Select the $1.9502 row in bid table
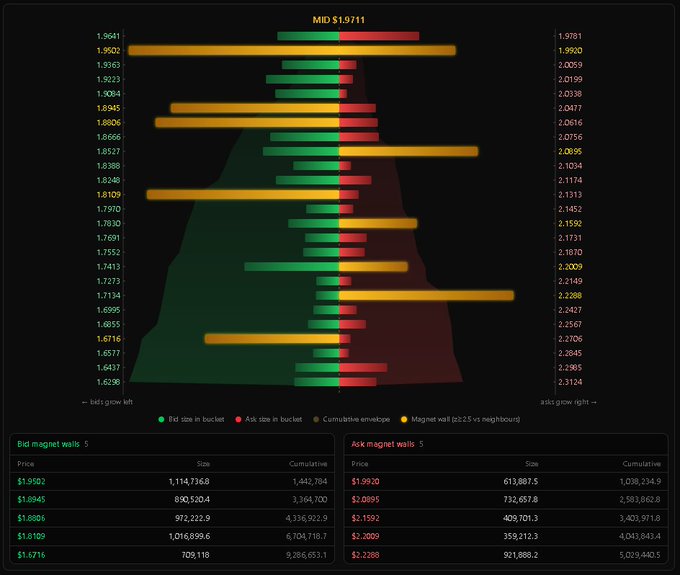The width and height of the screenshot is (680, 575). 172,482
